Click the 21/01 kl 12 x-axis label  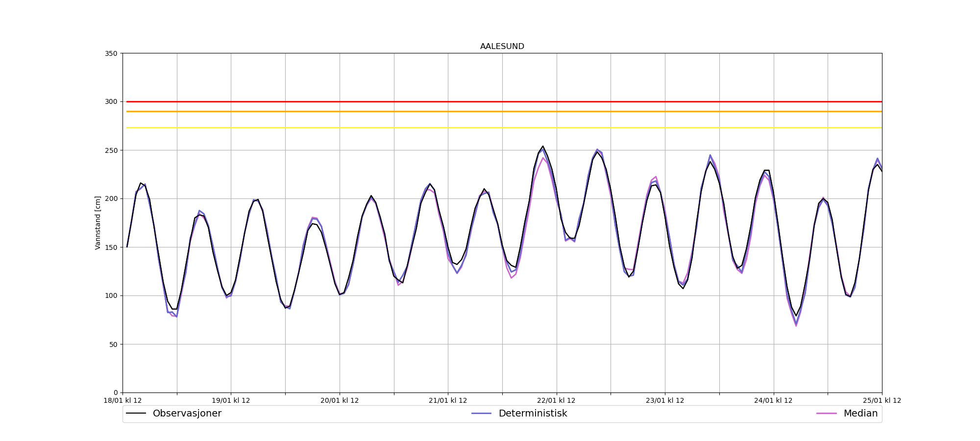(448, 401)
